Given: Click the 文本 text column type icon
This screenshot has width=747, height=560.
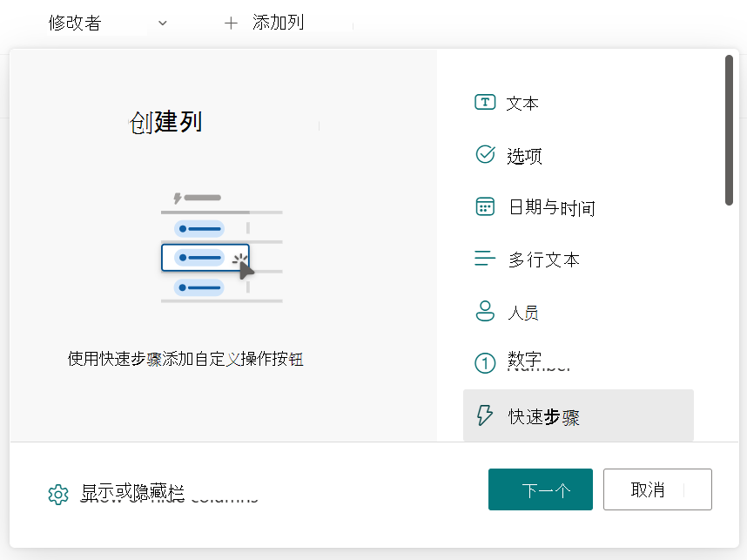Looking at the screenshot, I should (485, 103).
